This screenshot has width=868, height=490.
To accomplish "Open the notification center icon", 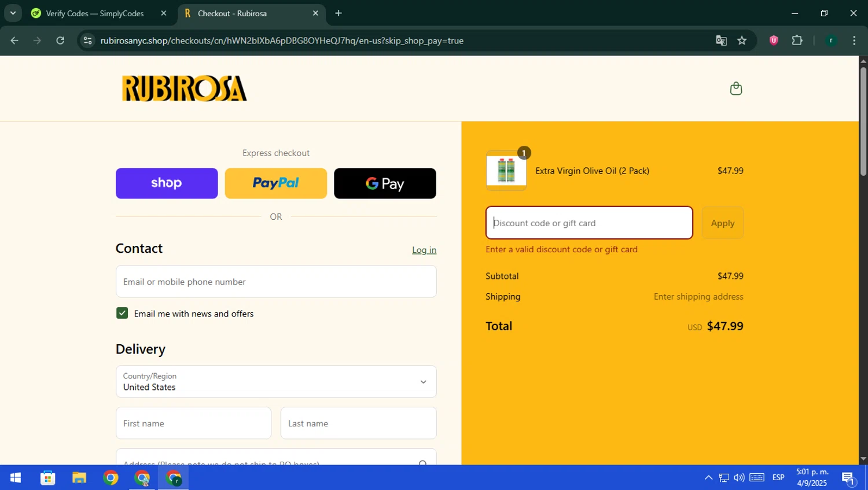I will (848, 478).
